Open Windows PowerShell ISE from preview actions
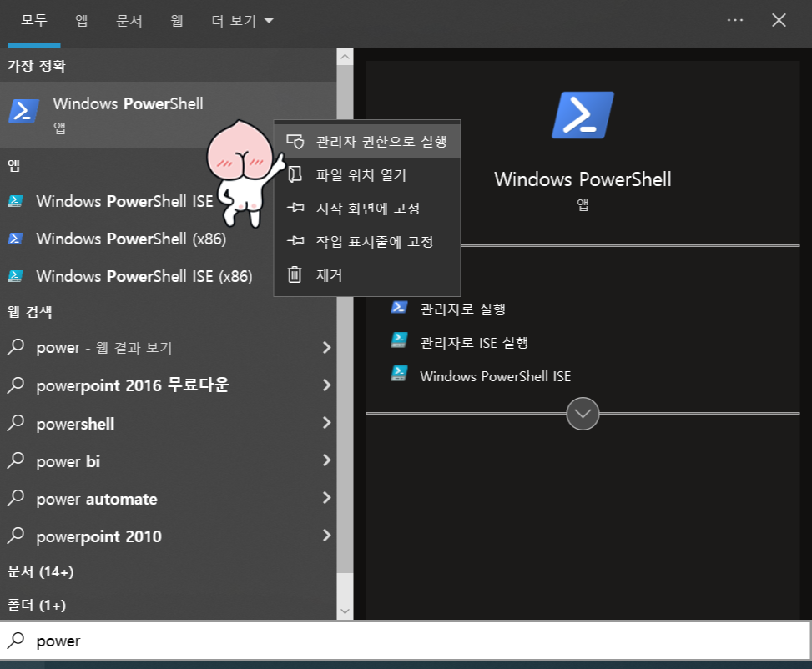 pyautogui.click(x=495, y=376)
